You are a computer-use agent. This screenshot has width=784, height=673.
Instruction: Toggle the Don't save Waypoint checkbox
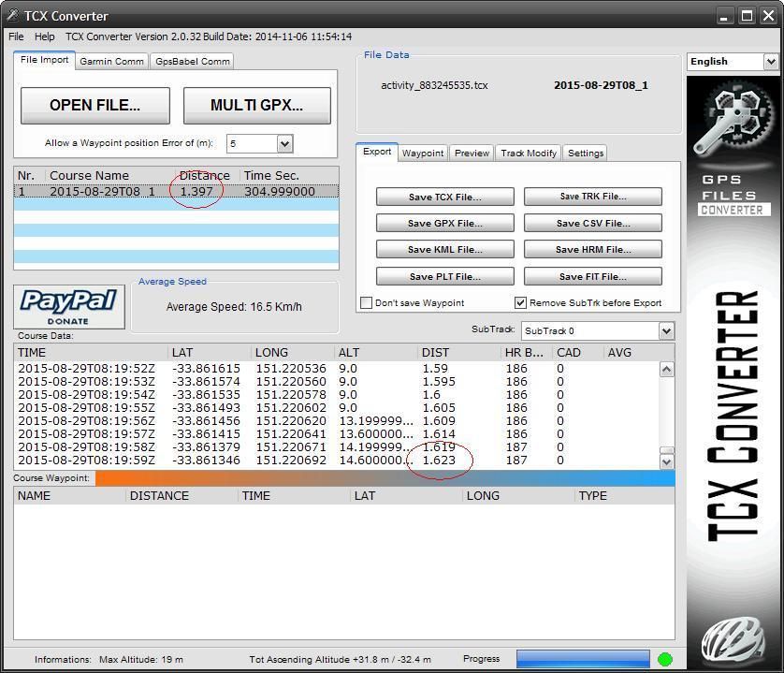367,302
